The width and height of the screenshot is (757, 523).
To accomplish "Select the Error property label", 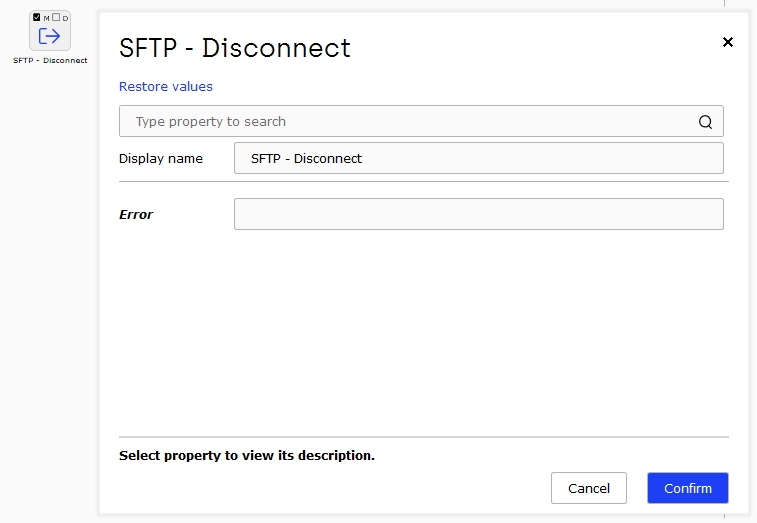I will pyautogui.click(x=136, y=214).
